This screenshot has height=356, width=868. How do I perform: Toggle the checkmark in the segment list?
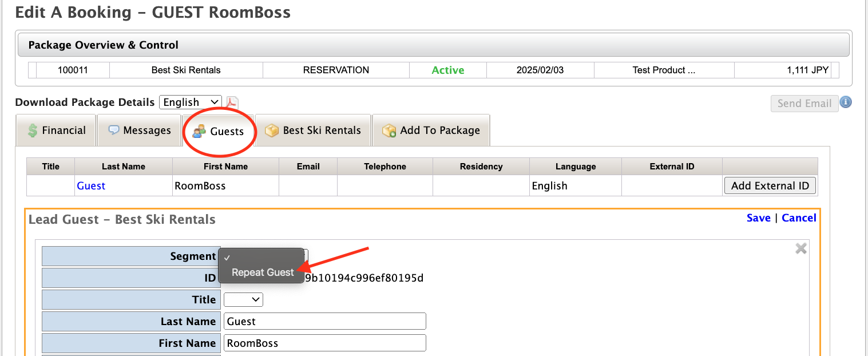pyautogui.click(x=228, y=256)
